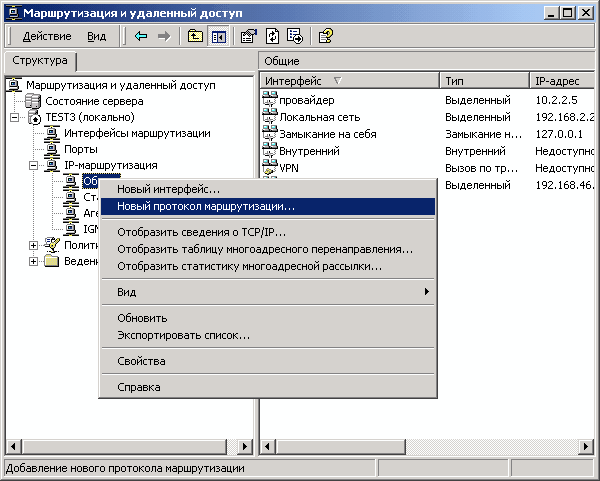Click the Export list toolbar icon

(294, 36)
